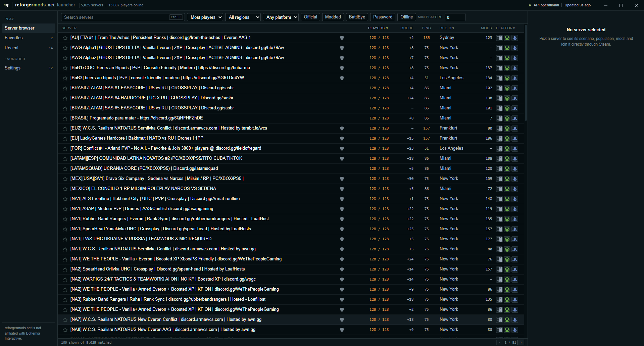The width and height of the screenshot is (644, 346).
Task: Toggle the Modded filter
Action: pyautogui.click(x=333, y=17)
